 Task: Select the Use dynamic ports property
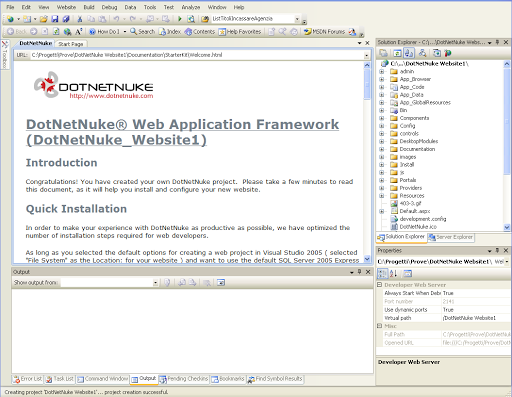pos(447,310)
